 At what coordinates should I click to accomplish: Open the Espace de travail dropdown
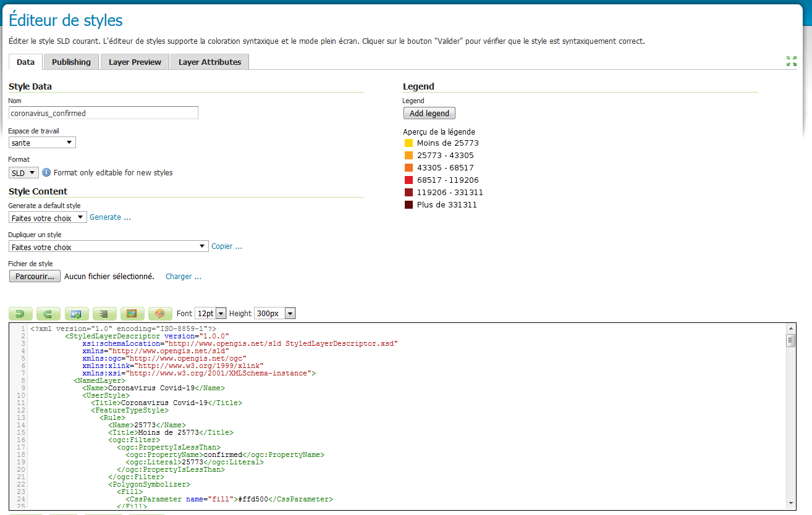click(42, 143)
